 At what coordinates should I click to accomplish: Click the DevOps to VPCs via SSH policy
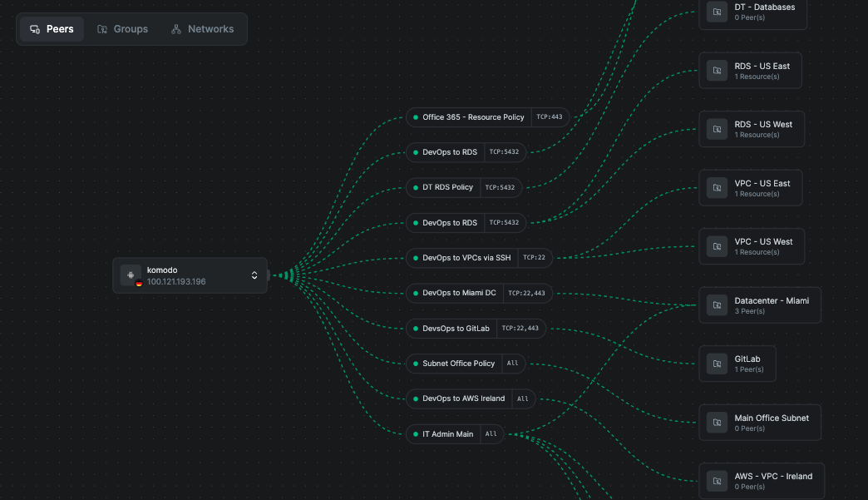click(466, 258)
